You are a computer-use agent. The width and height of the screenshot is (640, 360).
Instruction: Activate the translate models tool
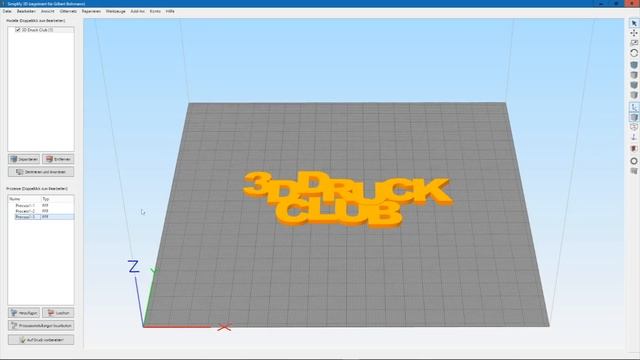634,33
